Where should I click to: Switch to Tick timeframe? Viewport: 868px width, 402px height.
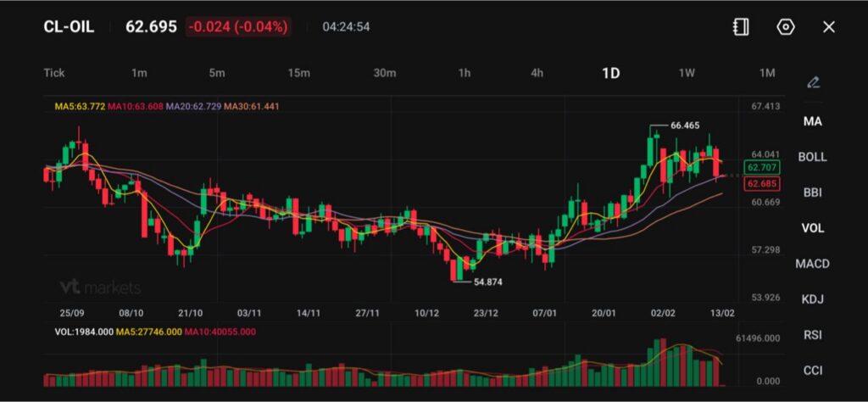pyautogui.click(x=54, y=73)
